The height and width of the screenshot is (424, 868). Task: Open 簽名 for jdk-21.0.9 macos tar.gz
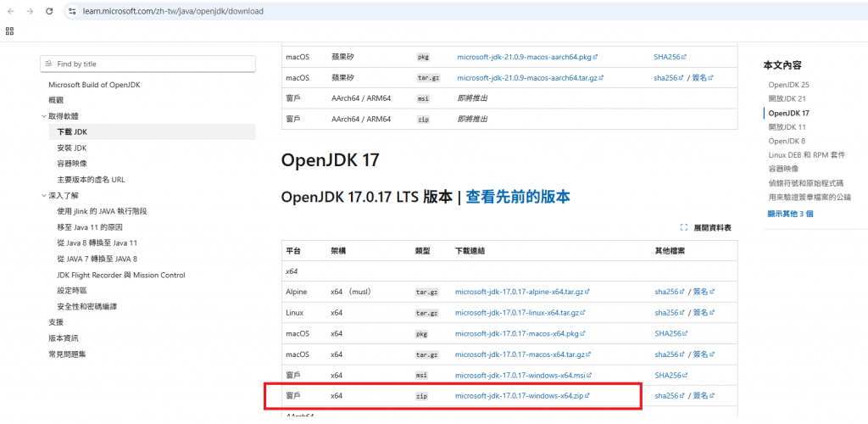[x=703, y=78]
